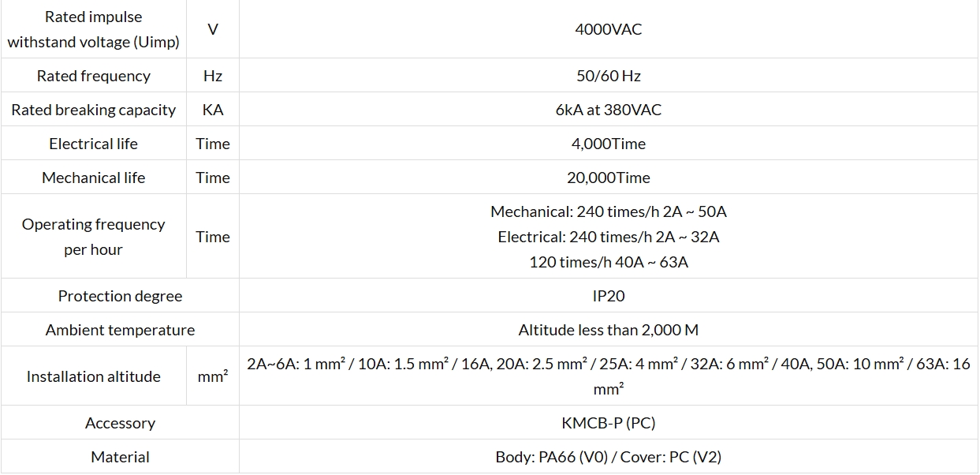Select the 20,000Time value cell
This screenshot has width=980, height=475.
609,178
